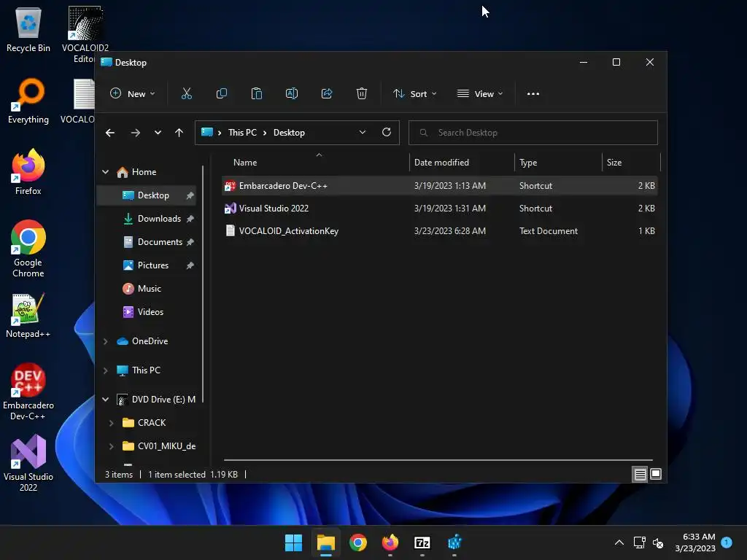747x560 pixels.
Task: Select the Notepad++ desktop shortcut
Action: pyautogui.click(x=28, y=315)
